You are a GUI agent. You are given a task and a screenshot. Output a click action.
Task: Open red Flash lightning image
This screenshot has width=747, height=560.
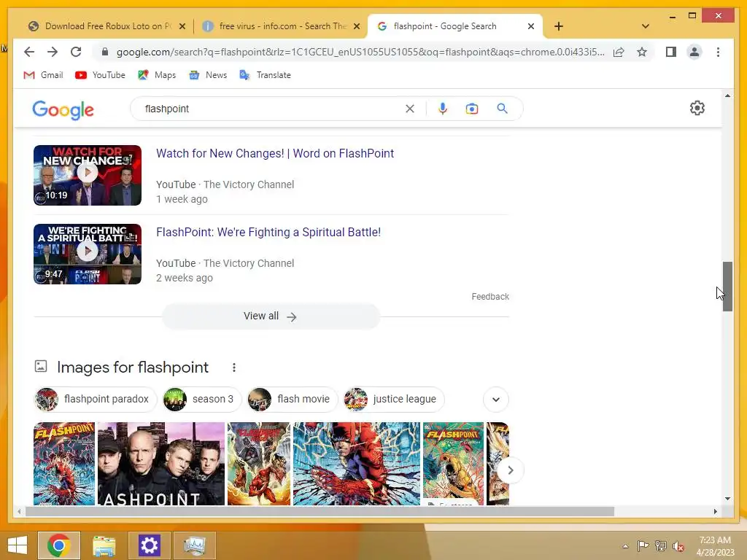point(356,463)
